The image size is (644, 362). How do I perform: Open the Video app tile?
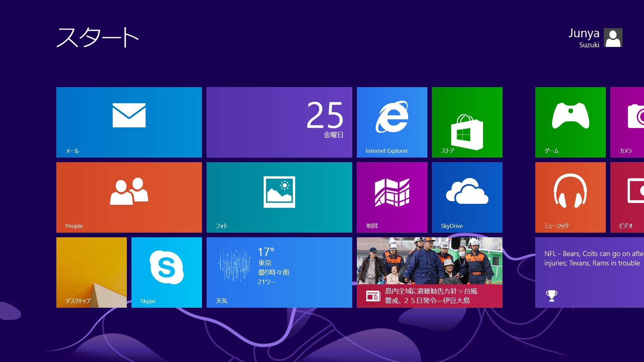pyautogui.click(x=628, y=197)
